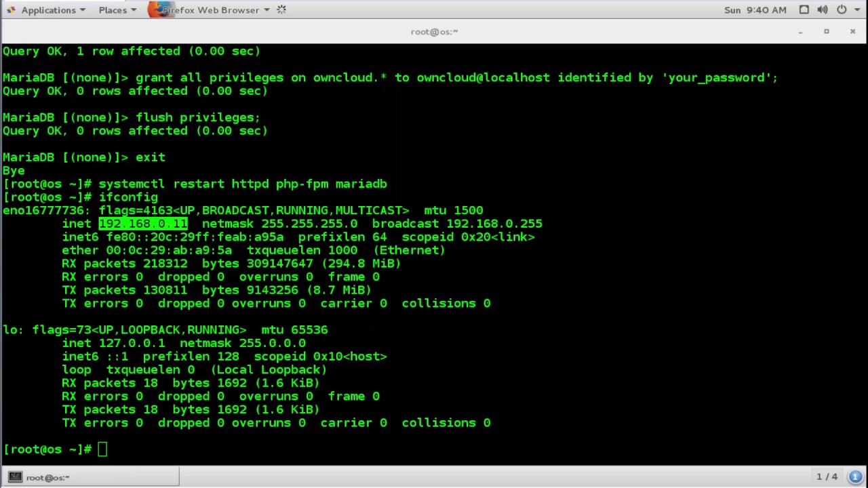Screen dimensions: 868x488
Task: Click the volume speaker icon
Action: pyautogui.click(x=823, y=9)
